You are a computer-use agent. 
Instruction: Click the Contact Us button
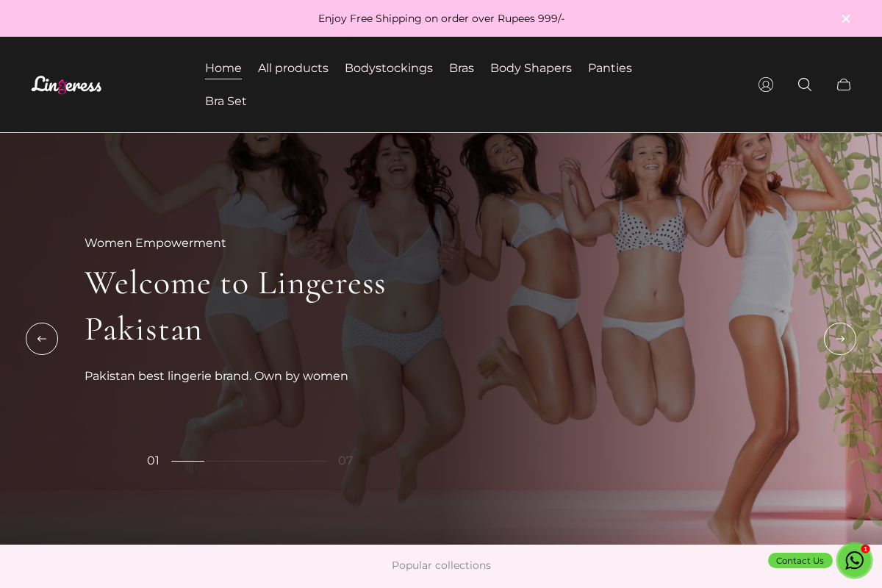[800, 561]
